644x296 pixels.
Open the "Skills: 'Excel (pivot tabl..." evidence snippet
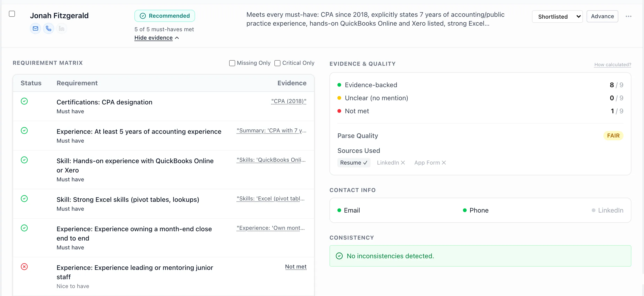(x=270, y=199)
